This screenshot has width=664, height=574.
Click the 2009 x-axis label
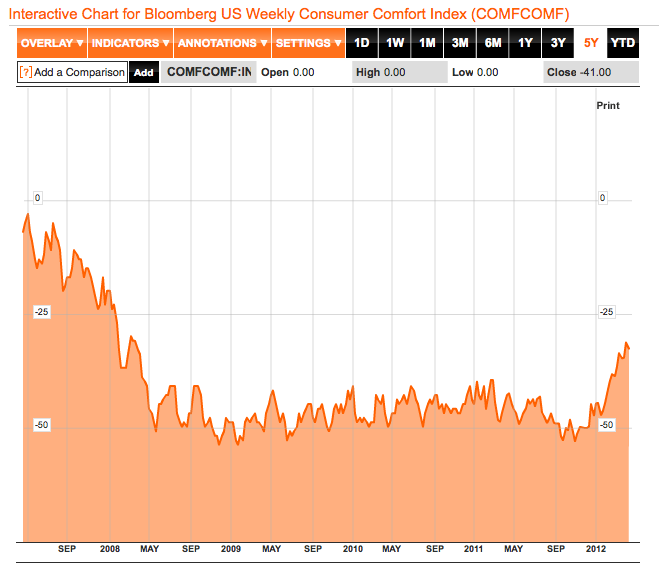pyautogui.click(x=231, y=549)
